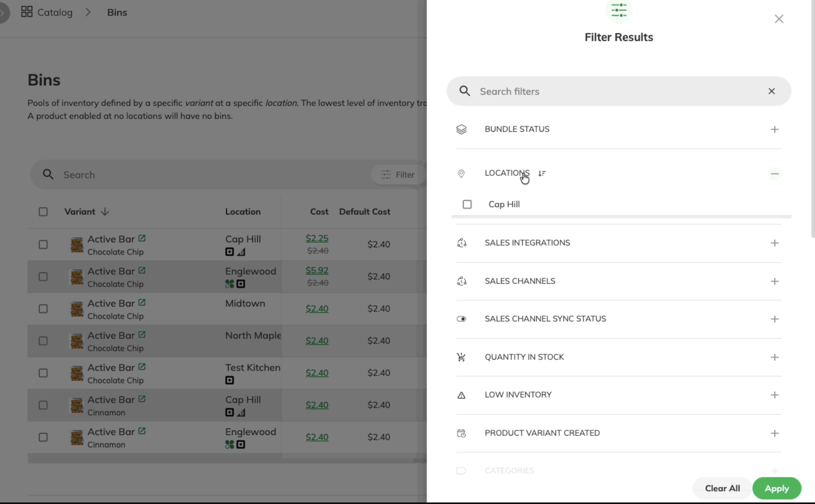
Task: Click the Sales Channel Sync Status icon
Action: [461, 319]
